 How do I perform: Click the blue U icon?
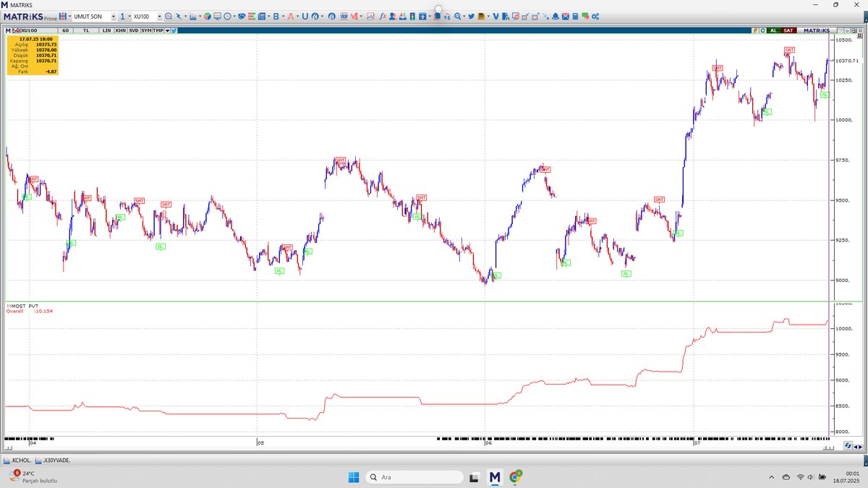click(305, 16)
